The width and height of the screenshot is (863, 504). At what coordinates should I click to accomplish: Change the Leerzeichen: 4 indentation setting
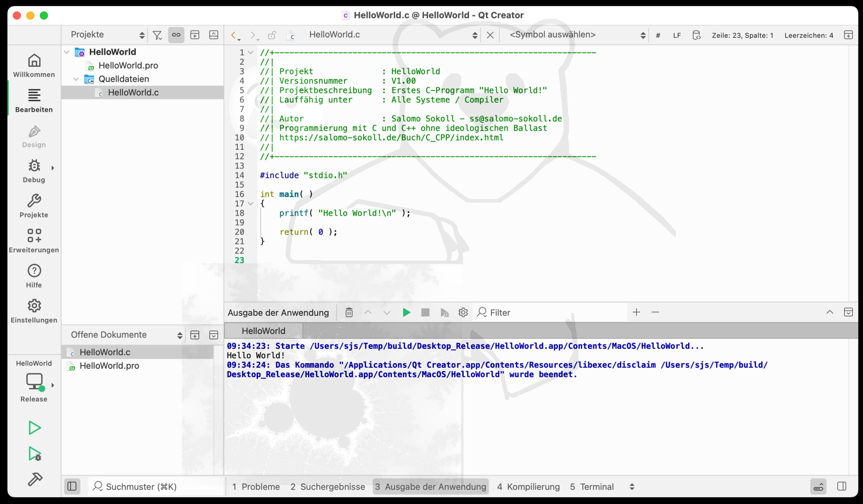[x=809, y=35]
